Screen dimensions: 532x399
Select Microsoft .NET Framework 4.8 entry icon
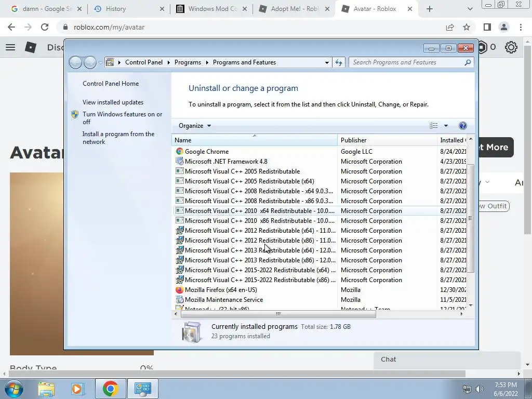(179, 161)
